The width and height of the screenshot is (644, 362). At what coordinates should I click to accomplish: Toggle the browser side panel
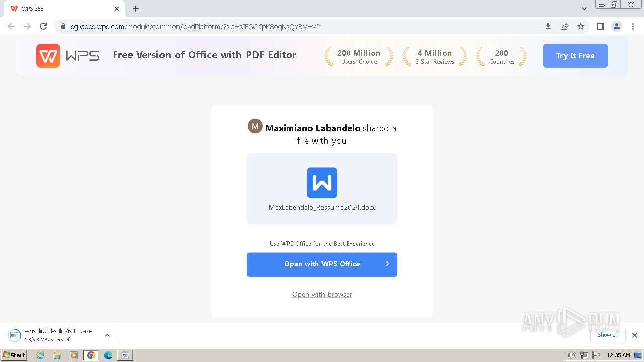600,26
